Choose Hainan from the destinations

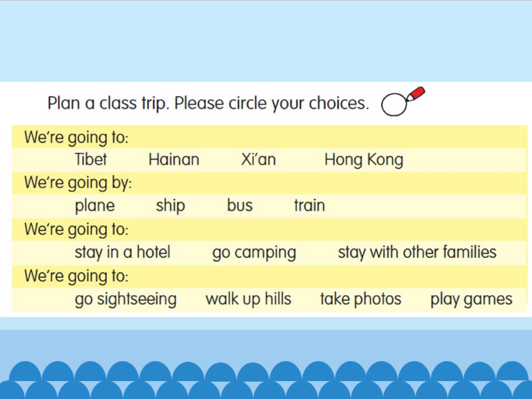tap(174, 159)
